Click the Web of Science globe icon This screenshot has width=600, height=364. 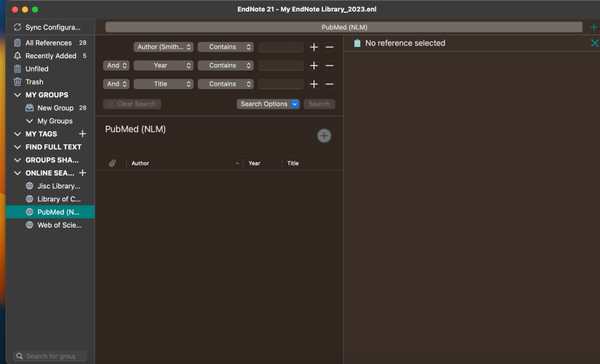pos(29,225)
